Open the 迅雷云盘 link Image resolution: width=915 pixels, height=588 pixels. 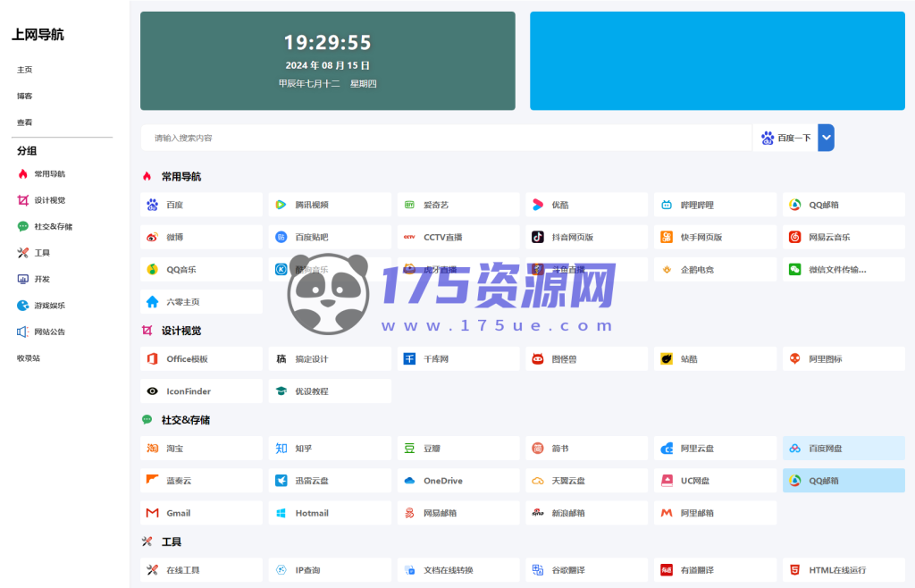click(x=330, y=481)
